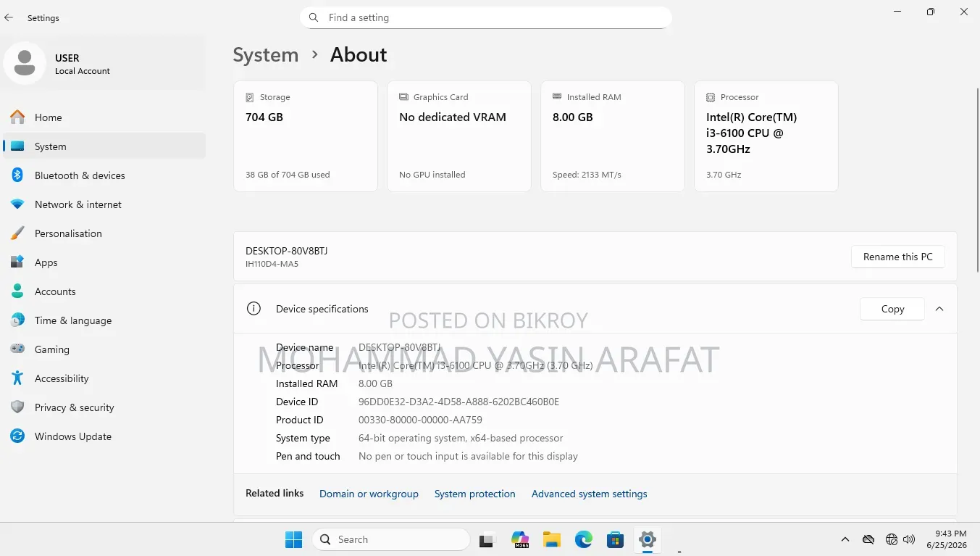Click the Accessibility figure icon
Image resolution: width=980 pixels, height=556 pixels.
(x=17, y=378)
